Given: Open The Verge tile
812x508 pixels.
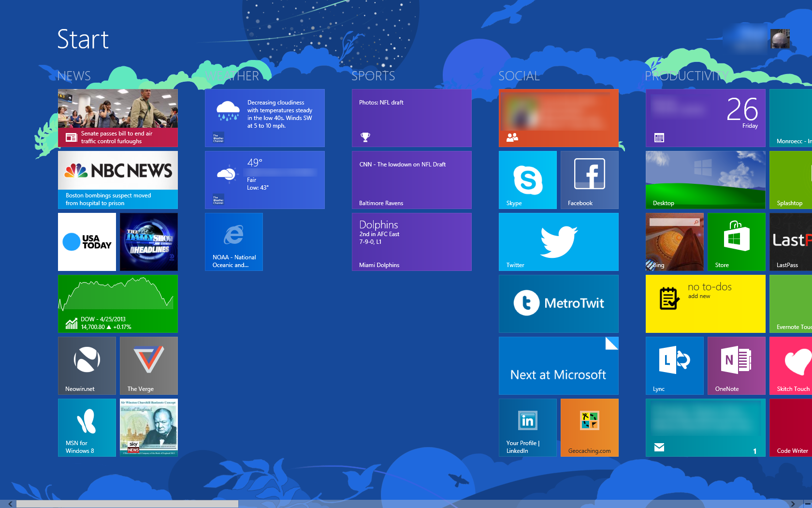Looking at the screenshot, I should tap(148, 365).
